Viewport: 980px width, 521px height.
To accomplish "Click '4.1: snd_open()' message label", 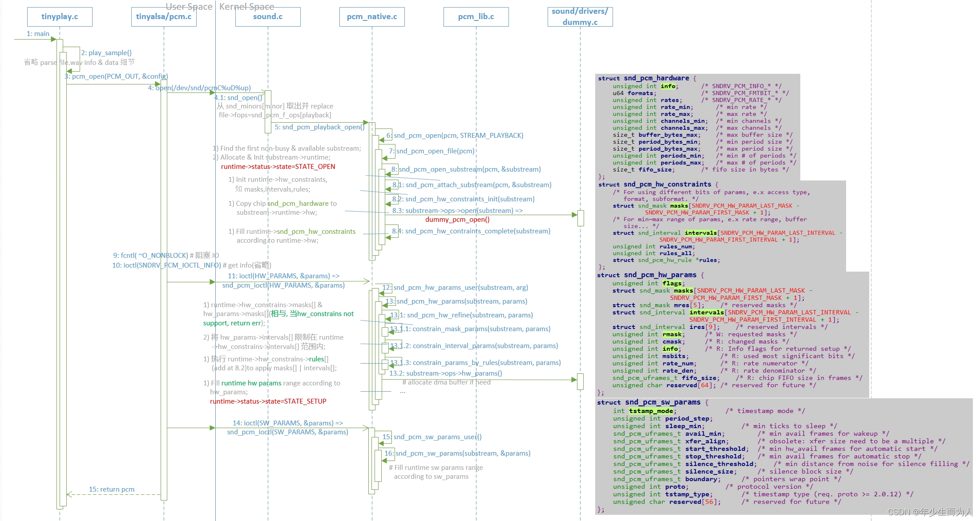I will tap(238, 98).
